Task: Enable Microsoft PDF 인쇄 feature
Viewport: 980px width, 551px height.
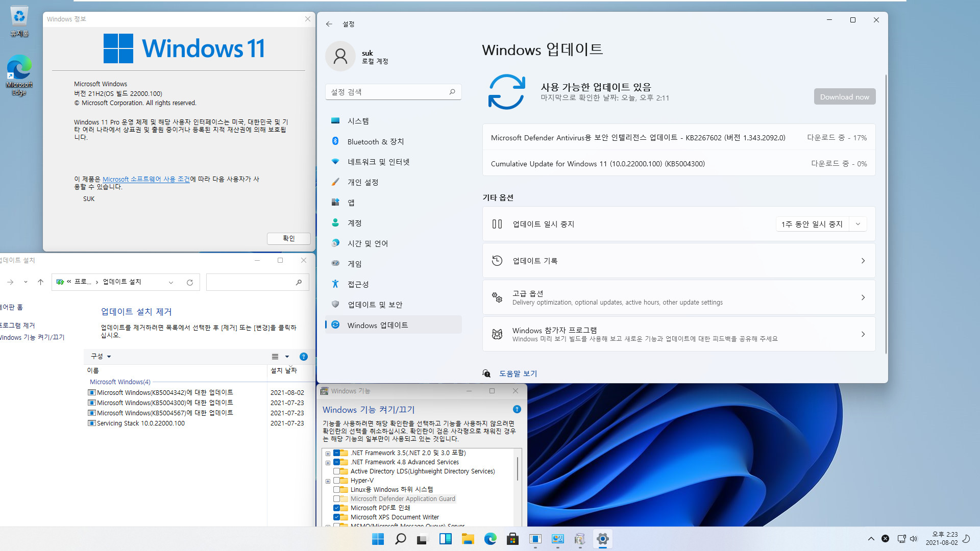Action: tap(336, 507)
